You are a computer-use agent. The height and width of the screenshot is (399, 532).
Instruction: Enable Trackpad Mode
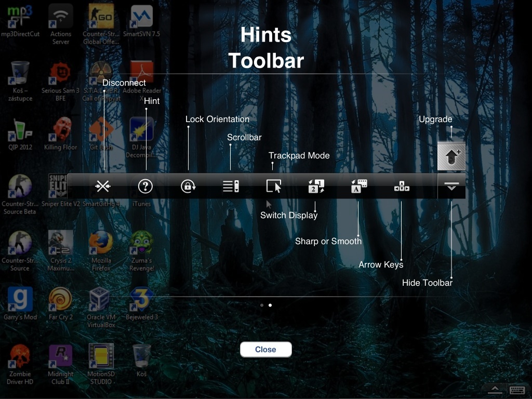[x=275, y=186]
